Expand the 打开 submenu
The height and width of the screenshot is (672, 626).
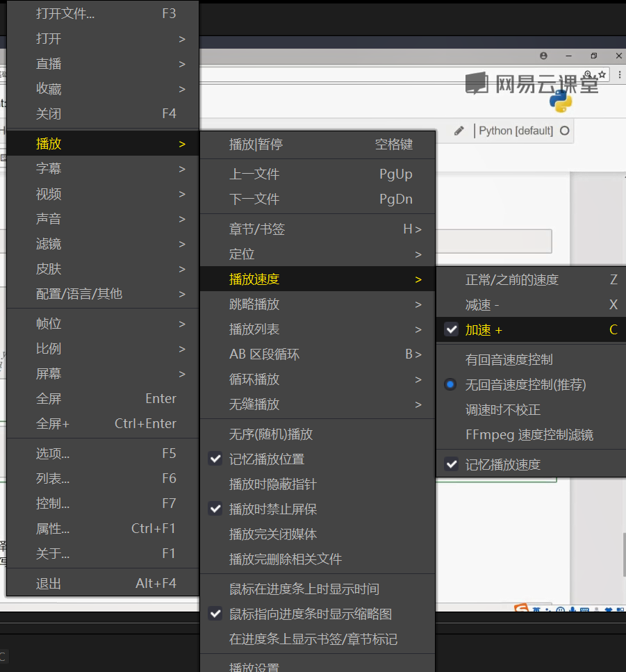(x=103, y=39)
